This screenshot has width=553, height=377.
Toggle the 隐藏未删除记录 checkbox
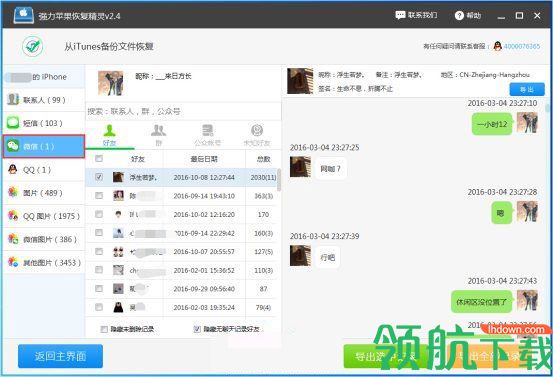[x=104, y=329]
